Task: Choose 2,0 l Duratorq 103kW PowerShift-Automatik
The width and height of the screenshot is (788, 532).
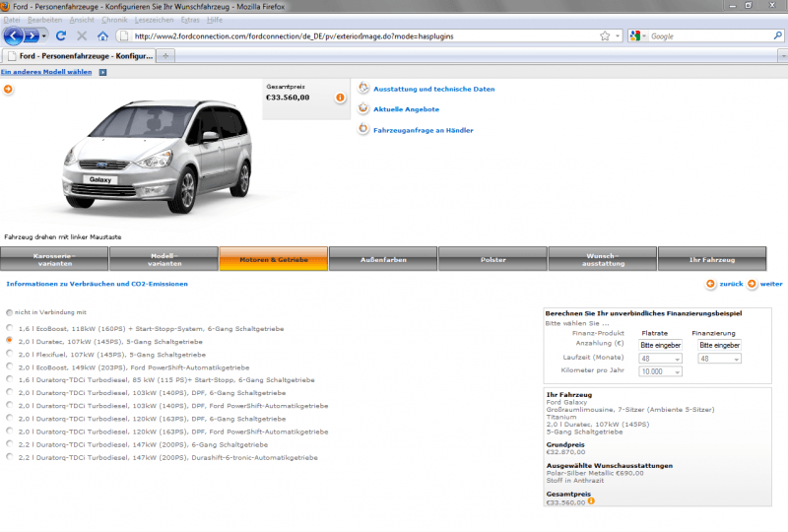Action: coord(10,405)
